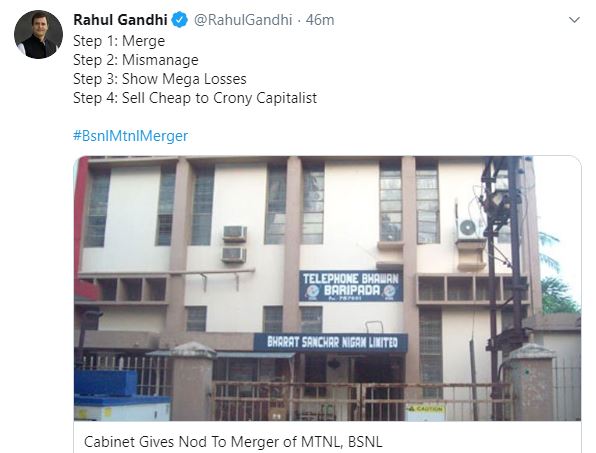
Task: Click the Step 4 Crony Capitalist line
Action: click(x=195, y=98)
